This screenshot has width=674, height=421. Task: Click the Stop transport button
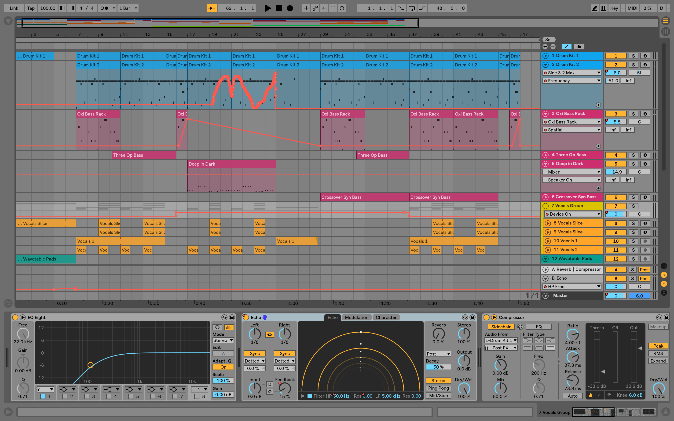coord(279,8)
